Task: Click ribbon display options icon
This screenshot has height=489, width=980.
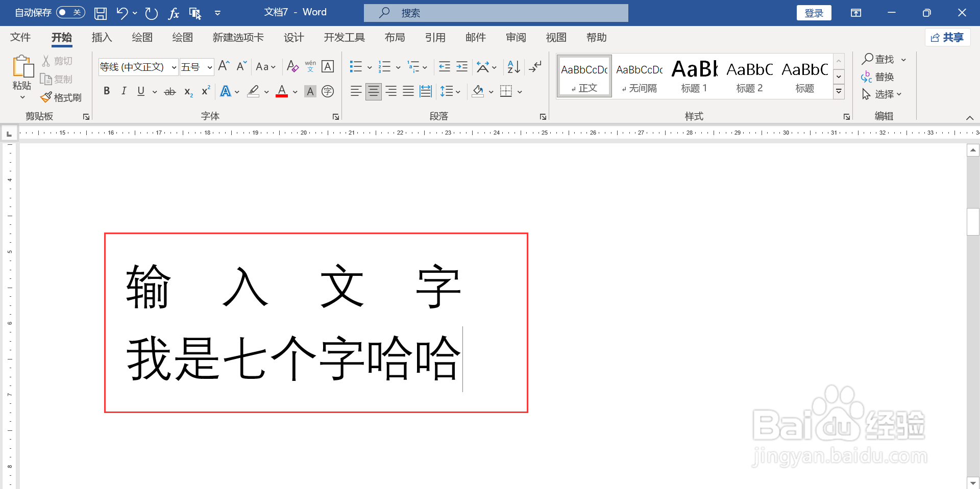Action: pyautogui.click(x=856, y=13)
